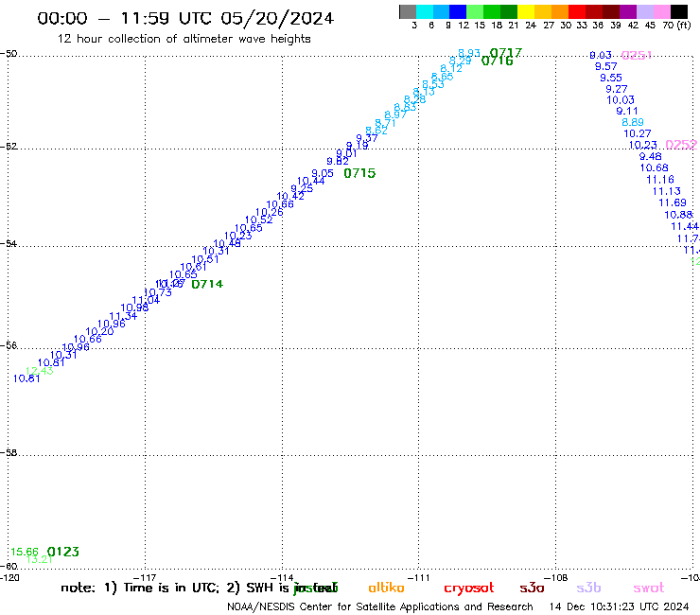Click the wave height value '10.27'
The height and width of the screenshot is (615, 700).
(x=638, y=133)
